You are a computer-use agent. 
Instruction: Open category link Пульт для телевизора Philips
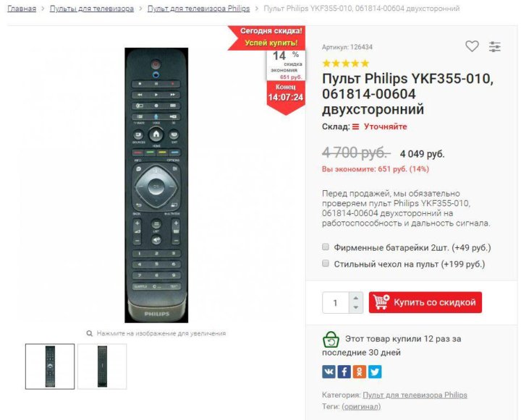tap(415, 395)
